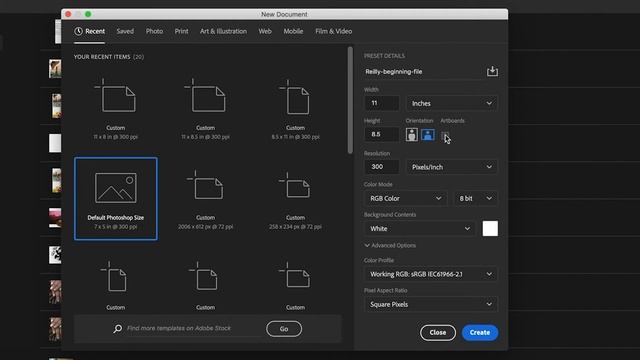
Task: Enable the Artboards checkbox
Action: click(445, 136)
